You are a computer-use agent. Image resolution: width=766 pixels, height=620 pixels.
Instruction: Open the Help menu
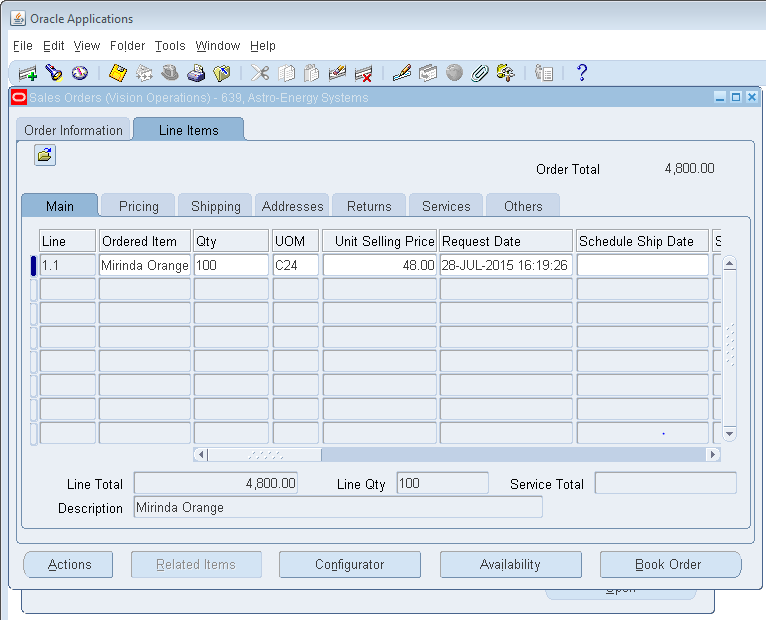[263, 46]
